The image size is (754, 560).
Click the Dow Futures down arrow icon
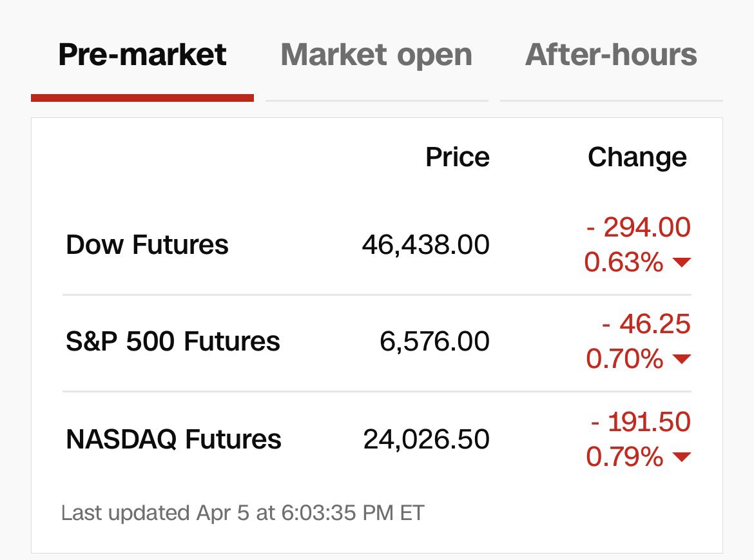(681, 262)
